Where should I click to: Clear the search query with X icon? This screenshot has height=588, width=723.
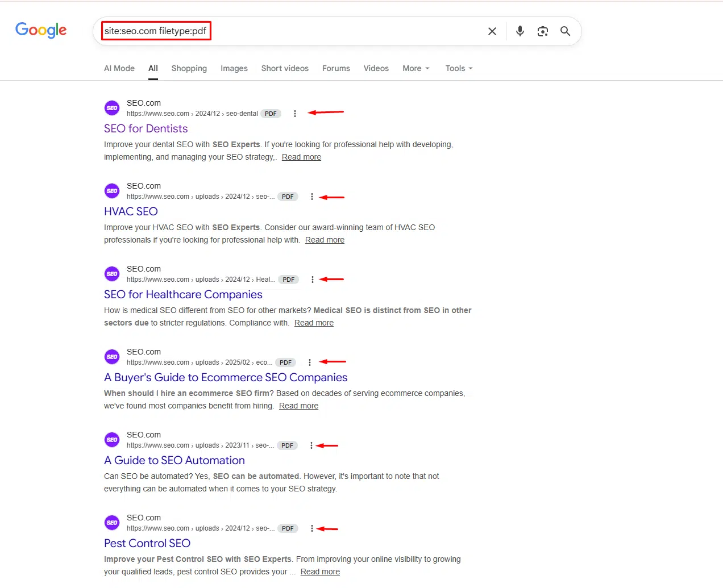pyautogui.click(x=492, y=31)
